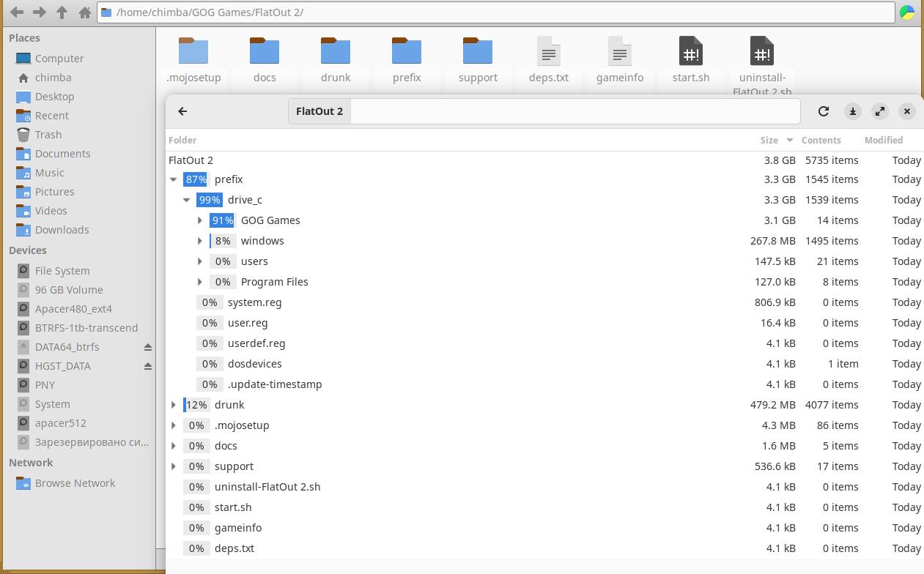Select the uninstall-FlatOut 2.sh tree row
The width and height of the screenshot is (924, 574).
click(x=544, y=487)
